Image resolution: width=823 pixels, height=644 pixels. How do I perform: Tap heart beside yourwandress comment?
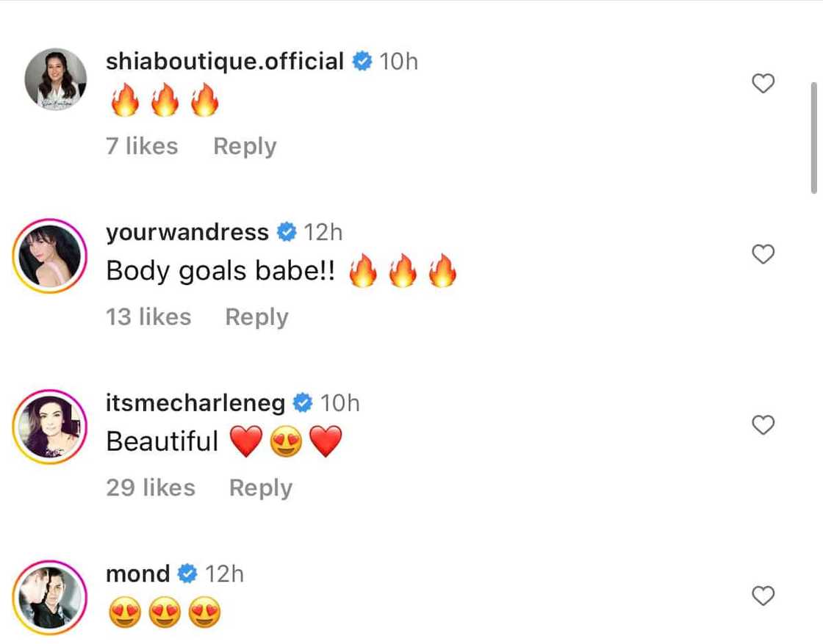tap(763, 254)
